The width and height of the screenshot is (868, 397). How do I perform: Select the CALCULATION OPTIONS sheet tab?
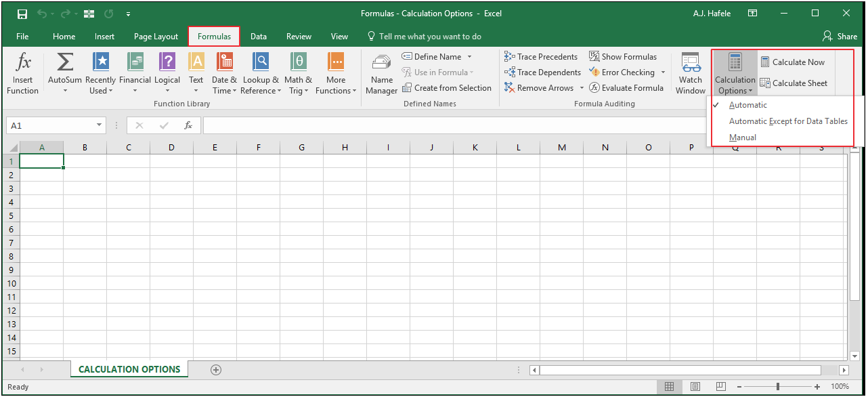pos(129,369)
